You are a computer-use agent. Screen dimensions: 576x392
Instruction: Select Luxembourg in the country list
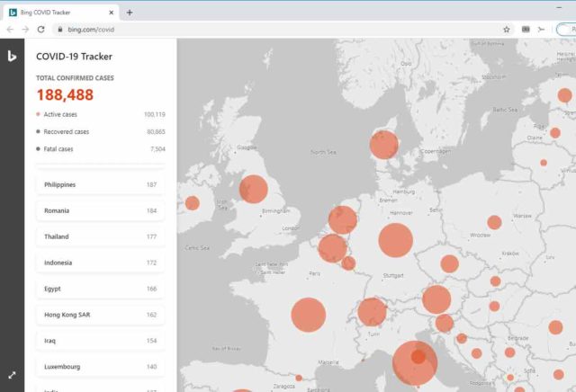pyautogui.click(x=100, y=367)
